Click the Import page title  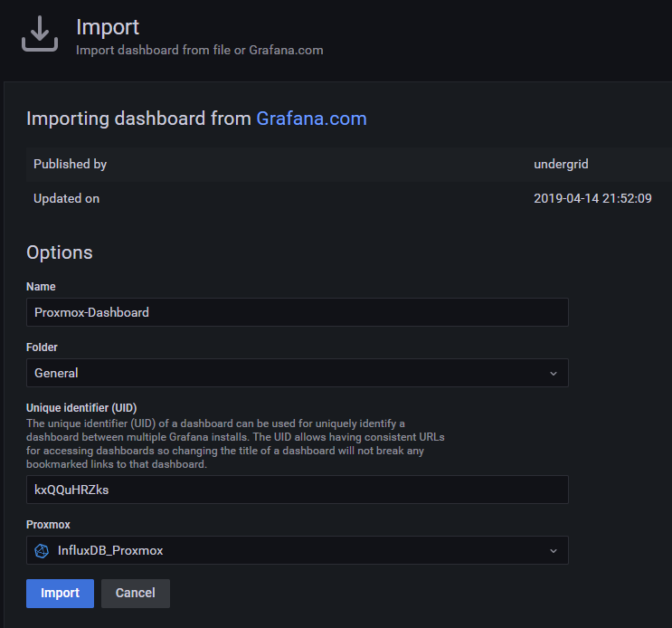(x=108, y=27)
